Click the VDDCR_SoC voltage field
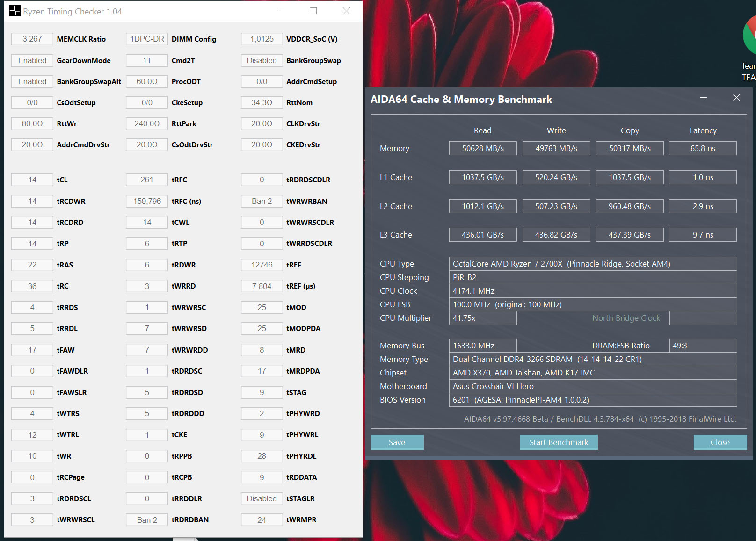756x541 pixels. (262, 39)
